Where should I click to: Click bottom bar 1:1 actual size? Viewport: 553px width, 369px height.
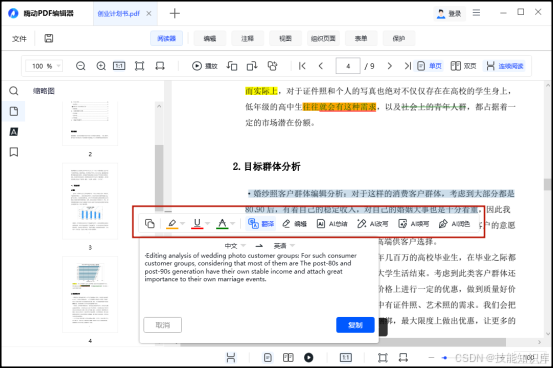point(346,358)
